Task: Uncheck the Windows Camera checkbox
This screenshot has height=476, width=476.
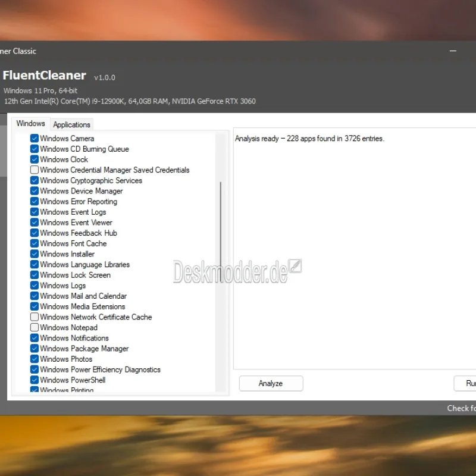Action: point(35,139)
